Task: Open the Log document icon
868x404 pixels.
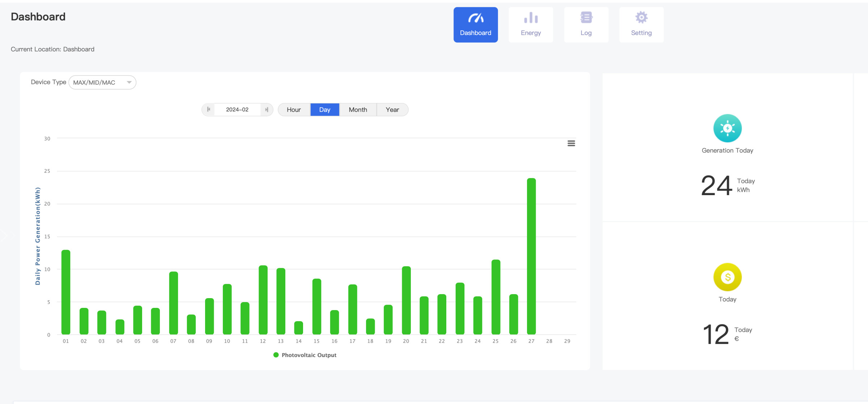Action: click(x=586, y=18)
